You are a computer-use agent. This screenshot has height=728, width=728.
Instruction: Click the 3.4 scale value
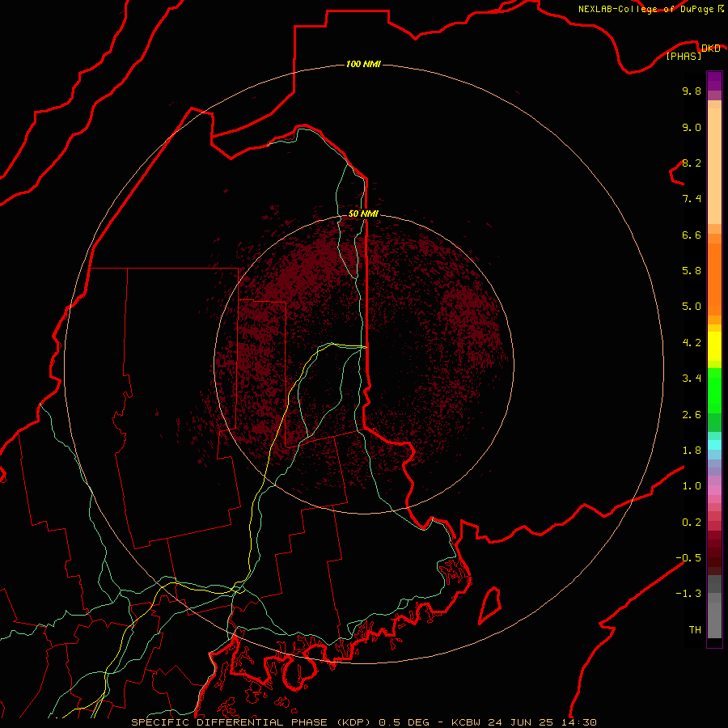pyautogui.click(x=692, y=379)
